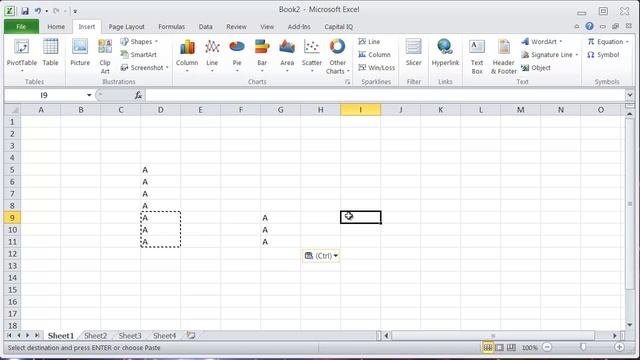The height and width of the screenshot is (360, 640).
Task: Switch to Normal view
Action: click(488, 347)
